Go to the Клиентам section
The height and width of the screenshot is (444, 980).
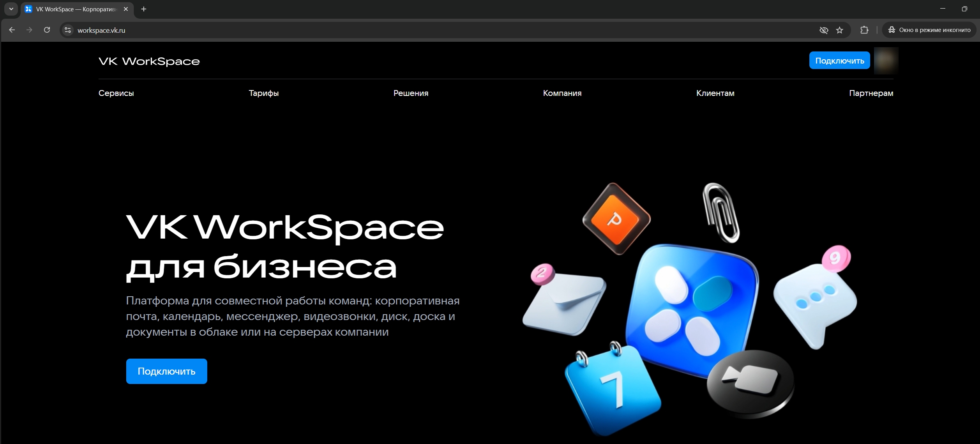pos(715,93)
